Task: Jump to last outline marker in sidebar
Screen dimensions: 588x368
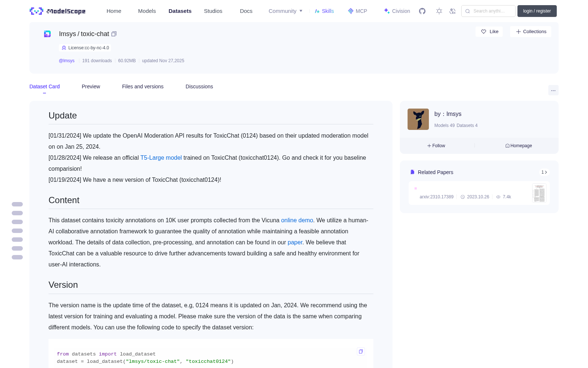Action: pos(17,257)
